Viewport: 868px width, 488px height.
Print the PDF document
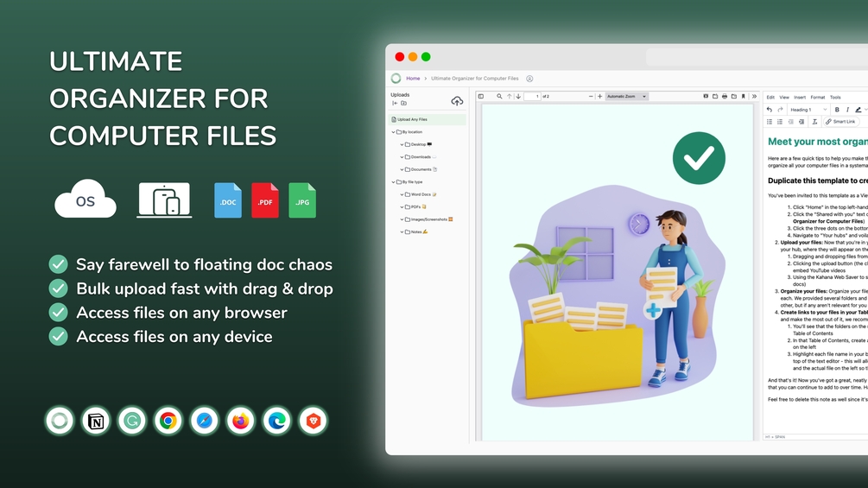725,96
